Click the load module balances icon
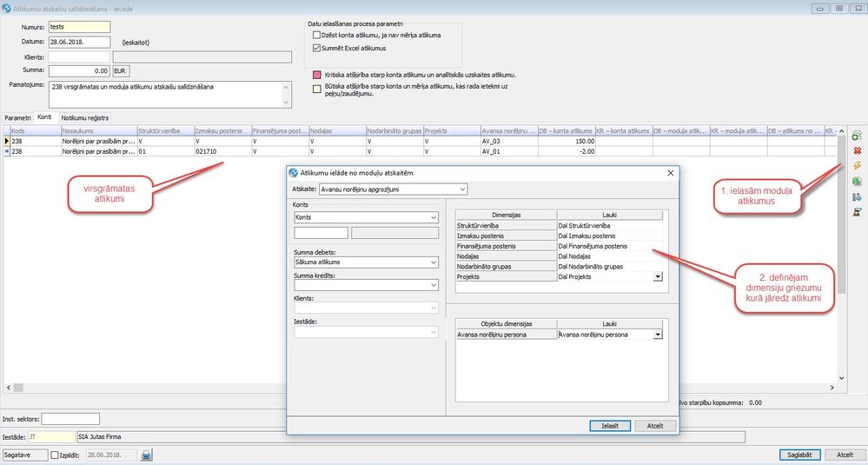868x465 pixels. coord(856,136)
